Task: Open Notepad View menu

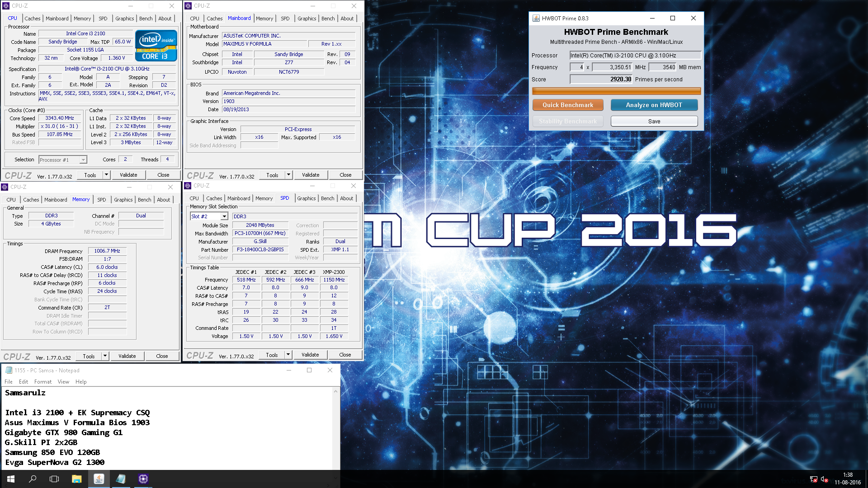Action: click(64, 382)
